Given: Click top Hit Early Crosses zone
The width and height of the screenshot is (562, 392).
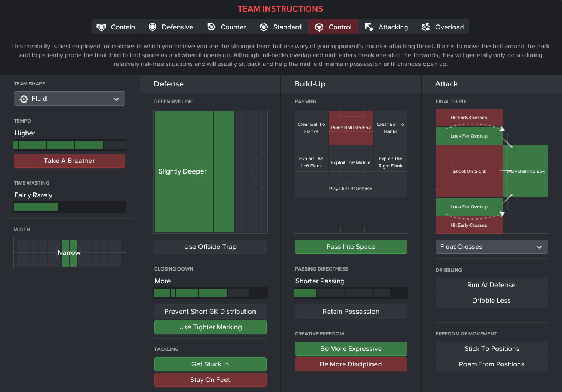Looking at the screenshot, I should (469, 118).
